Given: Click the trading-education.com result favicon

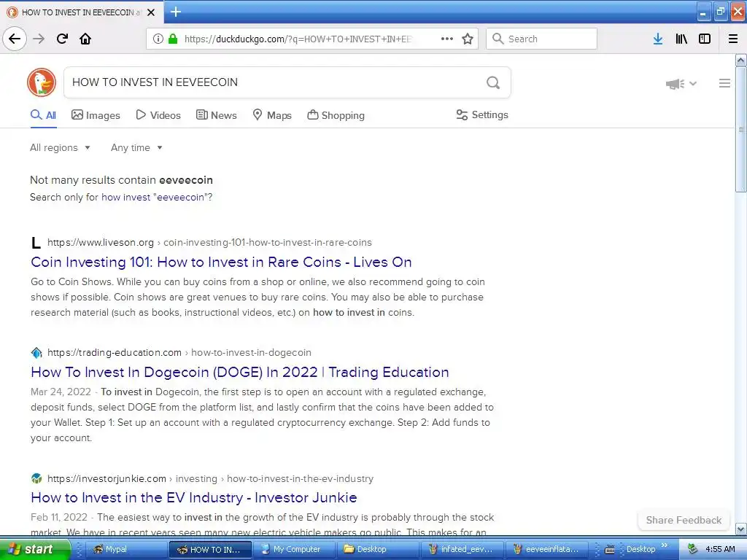Looking at the screenshot, I should [36, 353].
